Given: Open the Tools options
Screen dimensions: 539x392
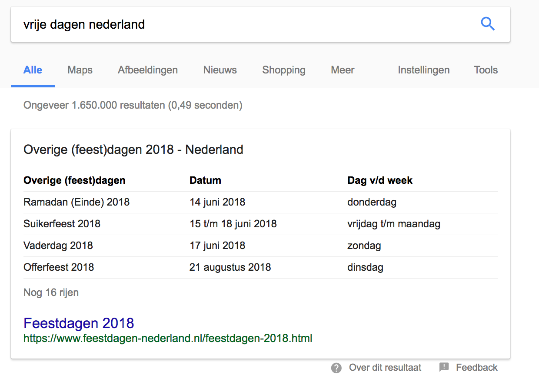Looking at the screenshot, I should point(486,70).
